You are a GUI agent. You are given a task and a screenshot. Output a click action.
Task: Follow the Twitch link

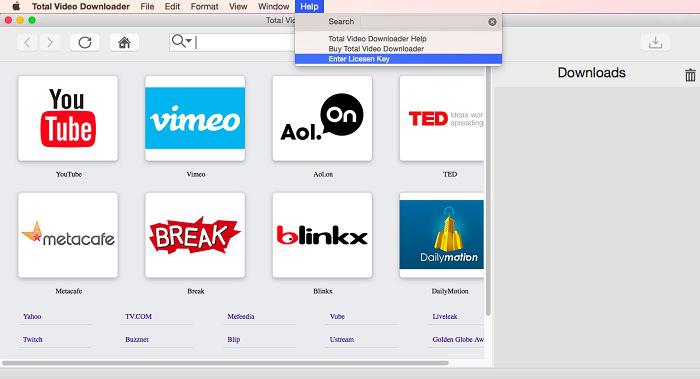tap(33, 339)
